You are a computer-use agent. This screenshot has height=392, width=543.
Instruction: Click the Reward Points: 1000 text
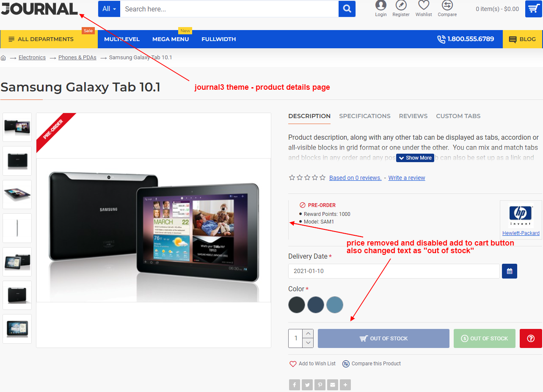pos(327,214)
